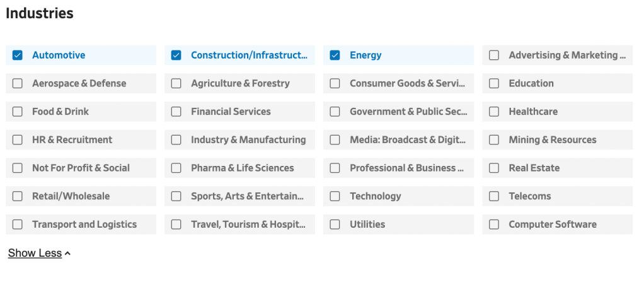Select the Mining & Resources checkbox

[x=495, y=140]
